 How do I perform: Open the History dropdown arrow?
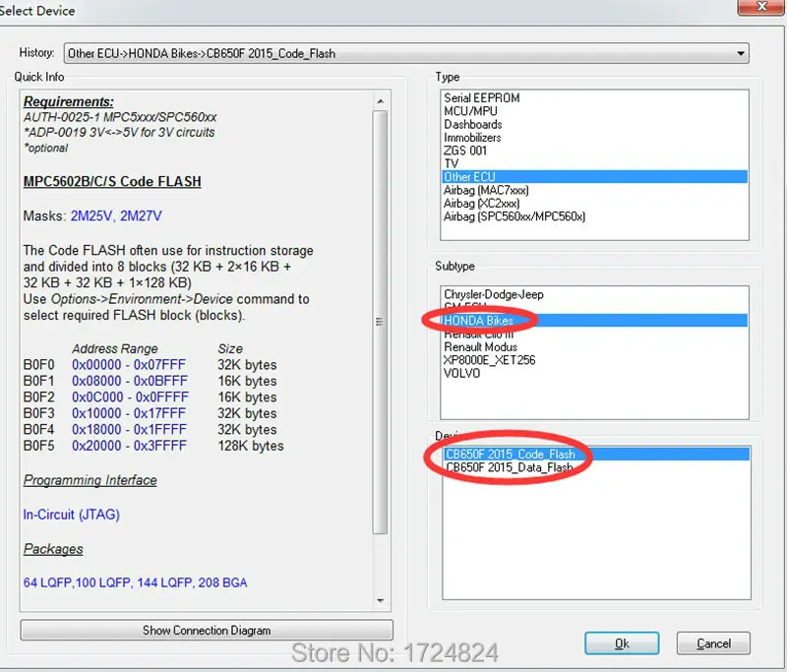[741, 54]
